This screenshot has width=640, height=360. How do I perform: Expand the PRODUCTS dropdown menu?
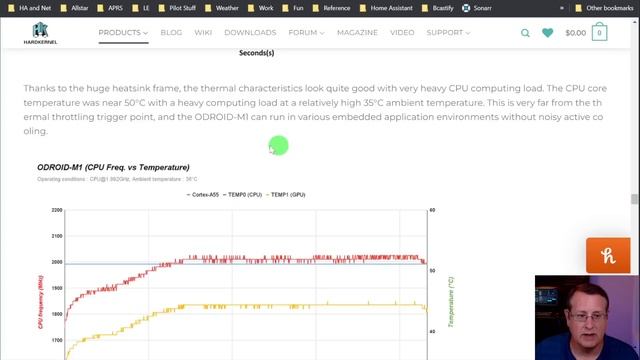pos(123,33)
